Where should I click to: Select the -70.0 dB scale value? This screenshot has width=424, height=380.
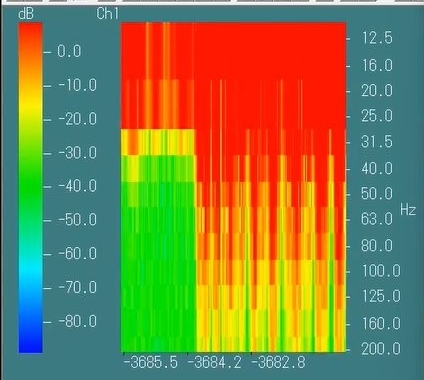click(78, 288)
